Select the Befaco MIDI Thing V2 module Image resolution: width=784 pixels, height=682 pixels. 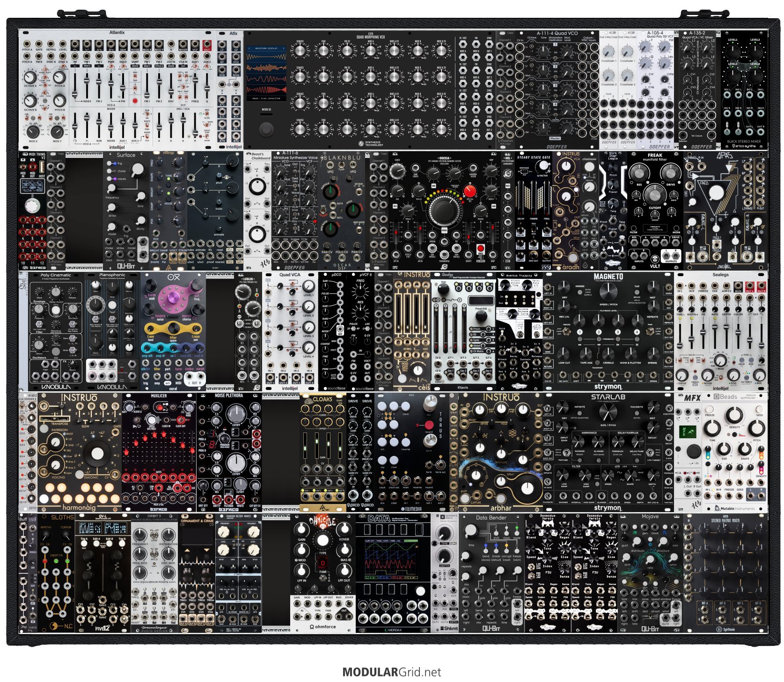click(33, 210)
